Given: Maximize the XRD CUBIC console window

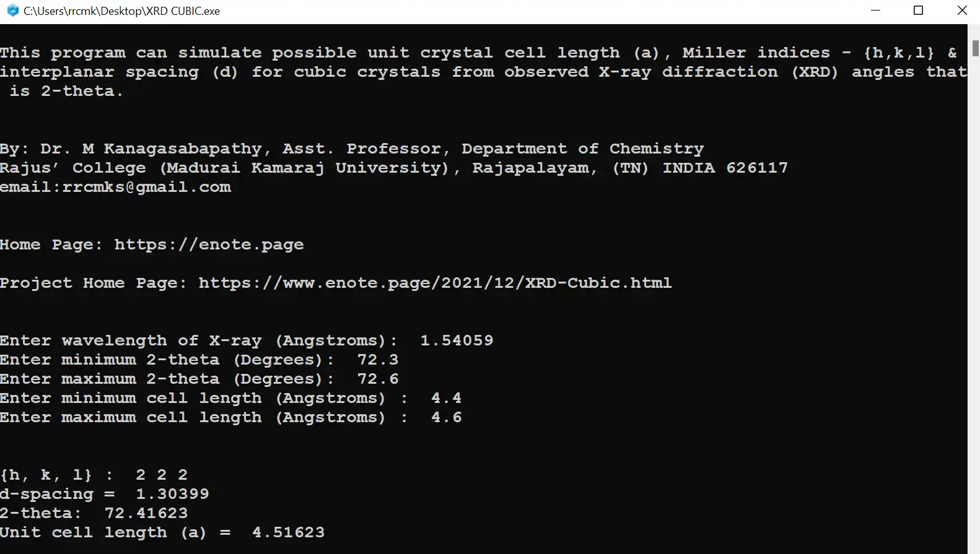Looking at the screenshot, I should pyautogui.click(x=919, y=11).
